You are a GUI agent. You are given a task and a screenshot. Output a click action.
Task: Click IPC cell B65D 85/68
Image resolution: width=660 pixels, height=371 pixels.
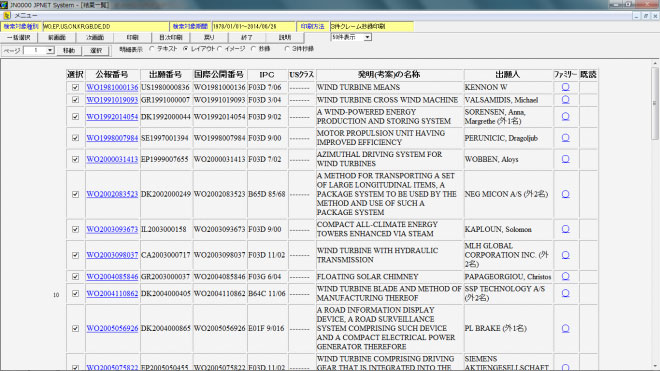[266, 194]
